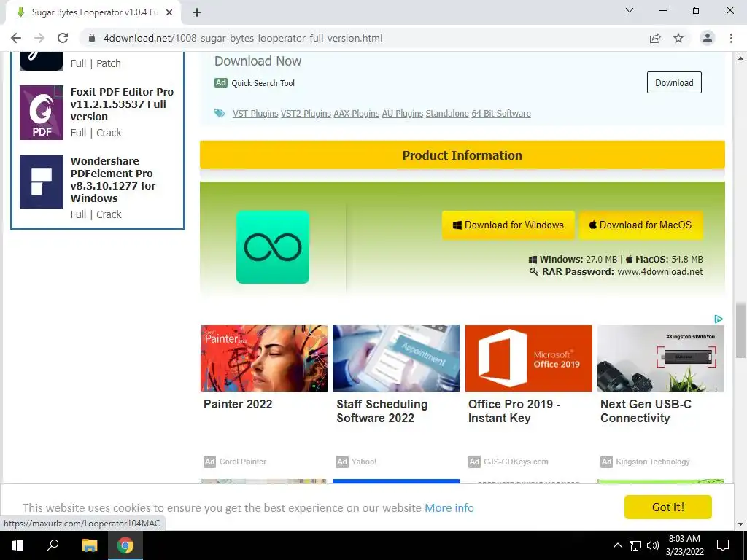Open AU Plugins tag
Screen dimensions: 747x560
(x=403, y=113)
